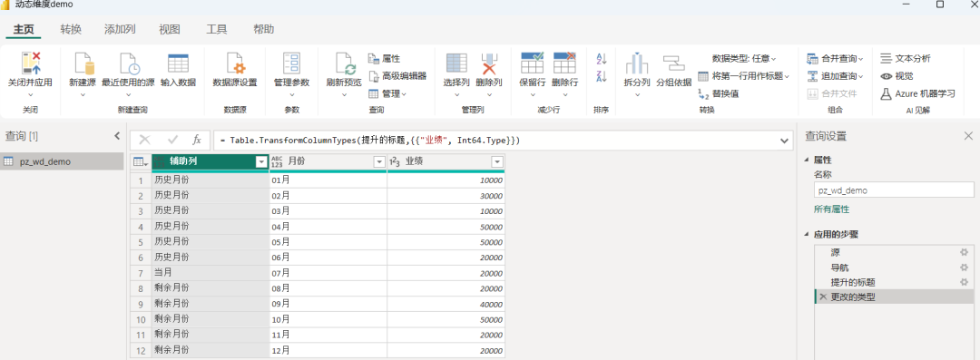Switch to the 帮助 ribbon tab
Viewport: 980px width, 360px height.
(x=263, y=29)
